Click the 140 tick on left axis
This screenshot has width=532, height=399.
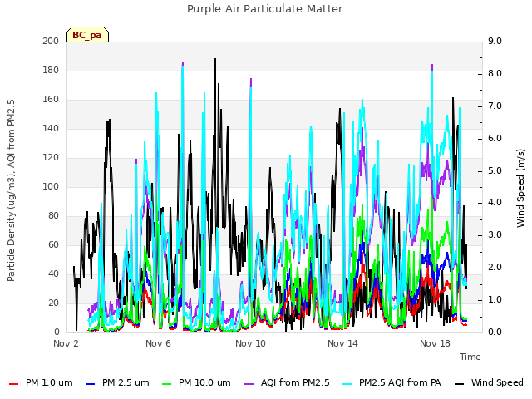click(51, 129)
